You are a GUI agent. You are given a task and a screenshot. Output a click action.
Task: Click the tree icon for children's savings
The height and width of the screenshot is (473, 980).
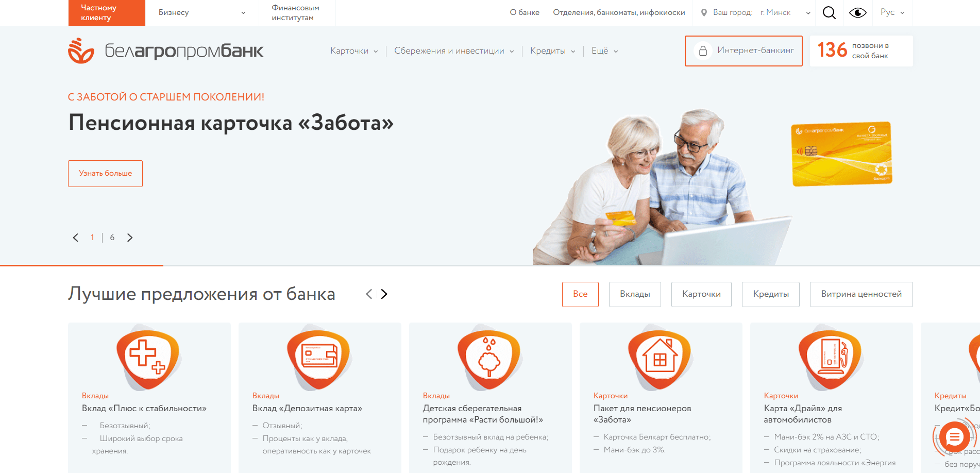(x=489, y=358)
